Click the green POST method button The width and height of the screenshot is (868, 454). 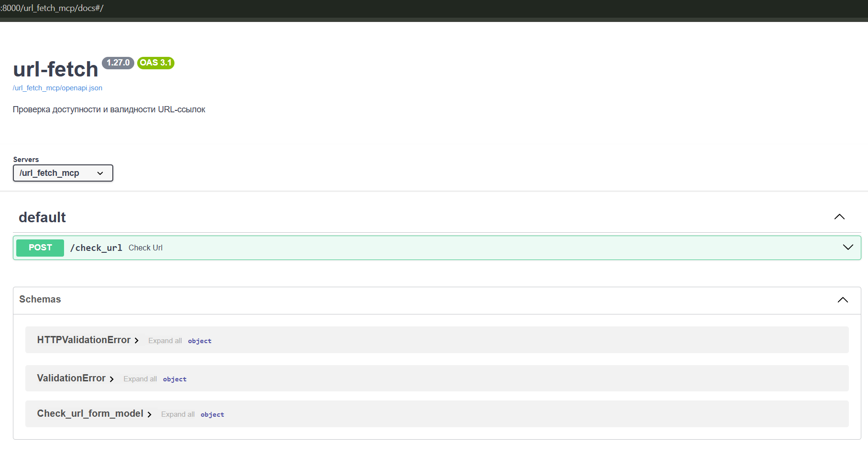click(x=40, y=248)
